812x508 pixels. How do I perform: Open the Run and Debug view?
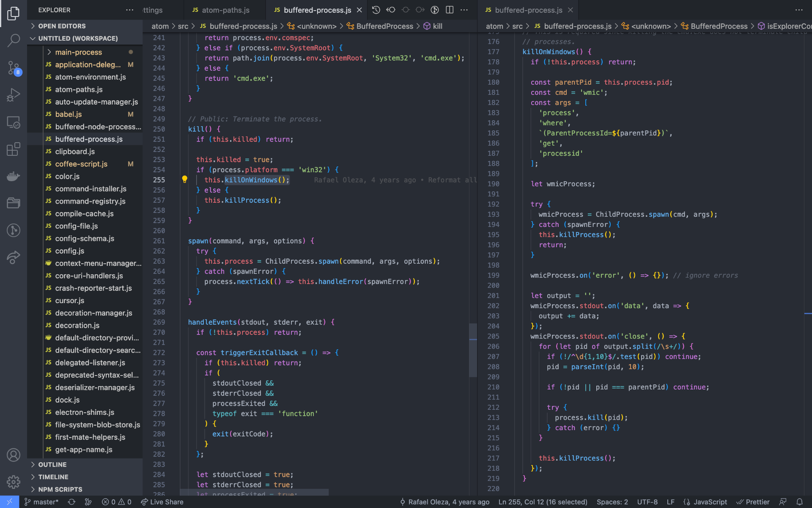coord(14,95)
